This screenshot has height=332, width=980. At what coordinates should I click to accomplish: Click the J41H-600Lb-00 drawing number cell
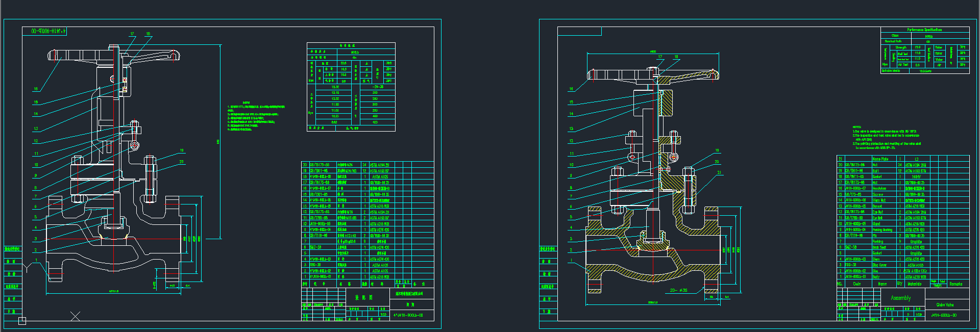pyautogui.click(x=944, y=315)
